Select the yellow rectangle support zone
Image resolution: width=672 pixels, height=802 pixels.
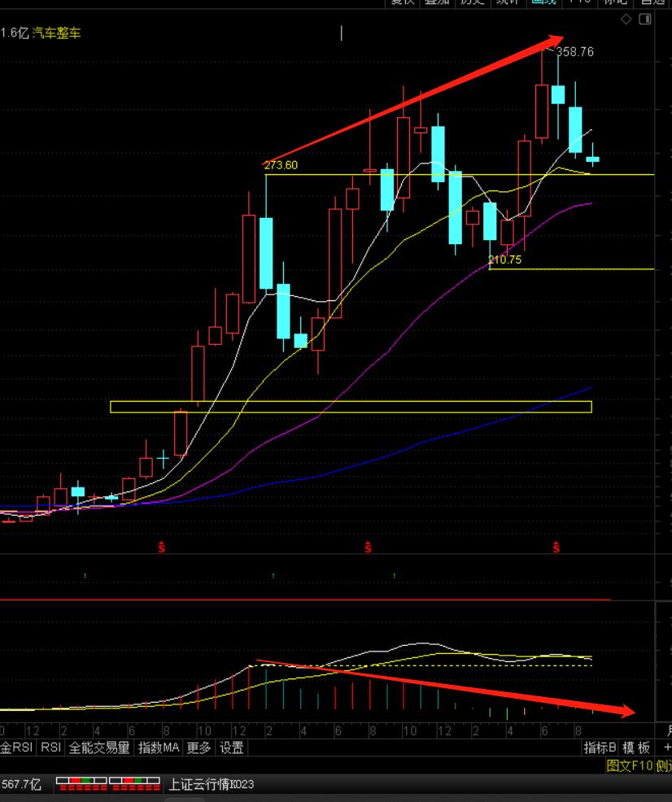click(350, 407)
